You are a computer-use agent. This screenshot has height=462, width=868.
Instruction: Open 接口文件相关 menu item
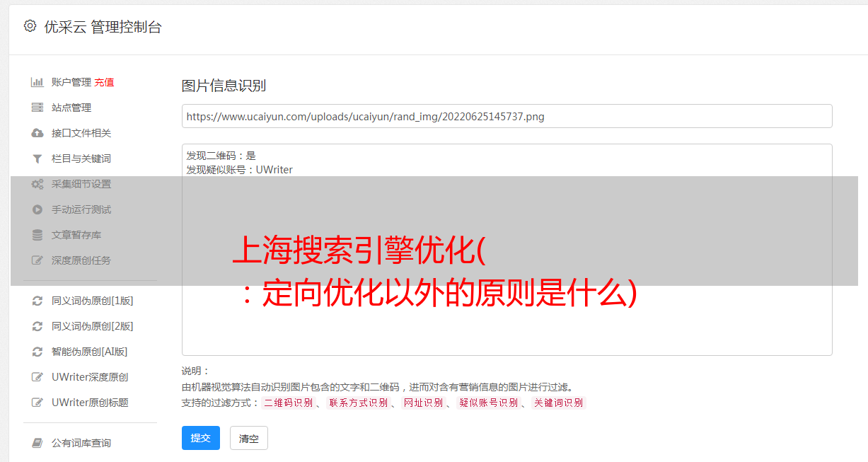pos(81,133)
